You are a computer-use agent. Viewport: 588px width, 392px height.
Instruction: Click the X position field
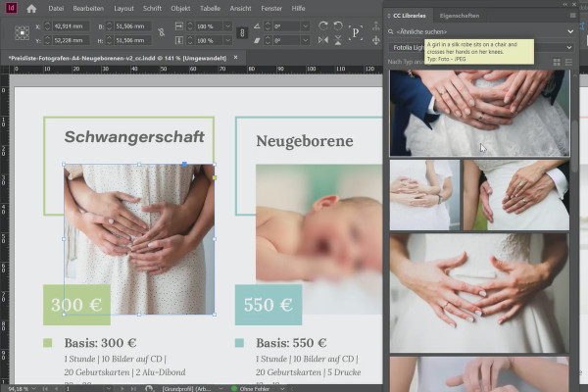point(71,26)
